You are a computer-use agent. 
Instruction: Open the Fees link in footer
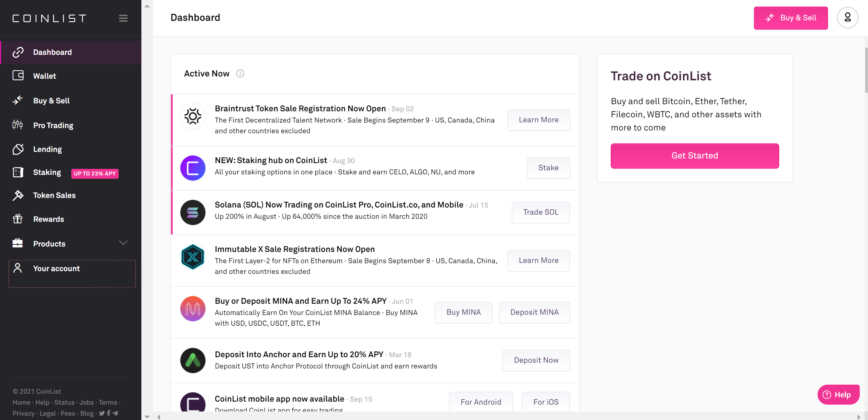coord(68,413)
